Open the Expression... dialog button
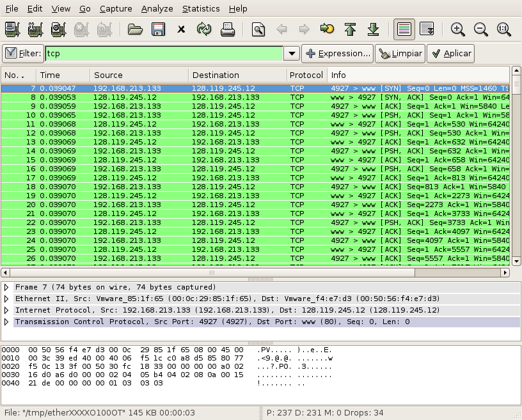 pos(337,54)
